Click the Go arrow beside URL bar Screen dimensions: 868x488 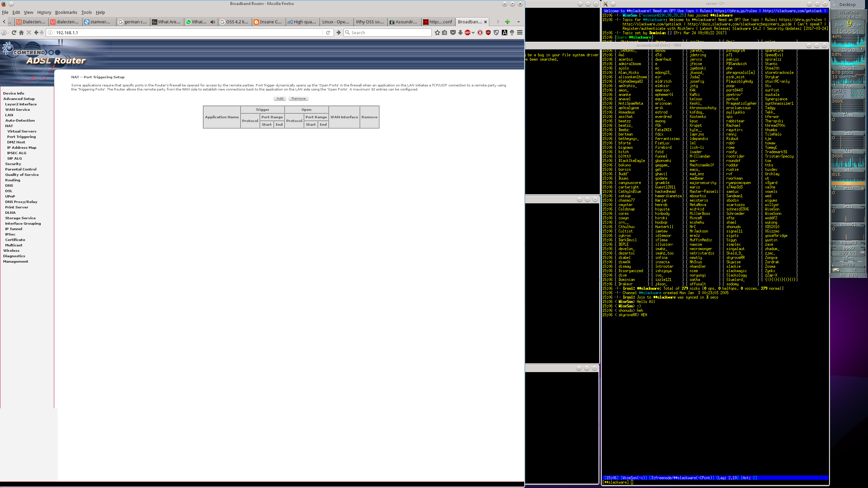pos(338,33)
